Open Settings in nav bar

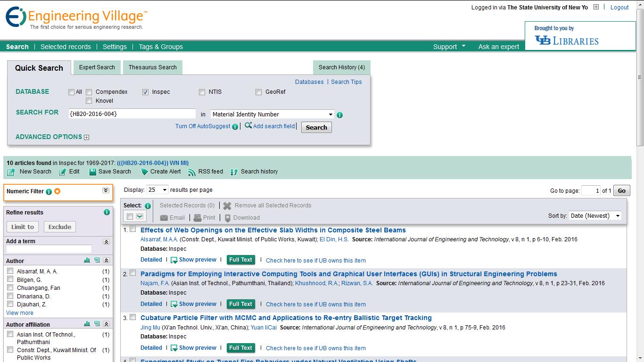115,47
